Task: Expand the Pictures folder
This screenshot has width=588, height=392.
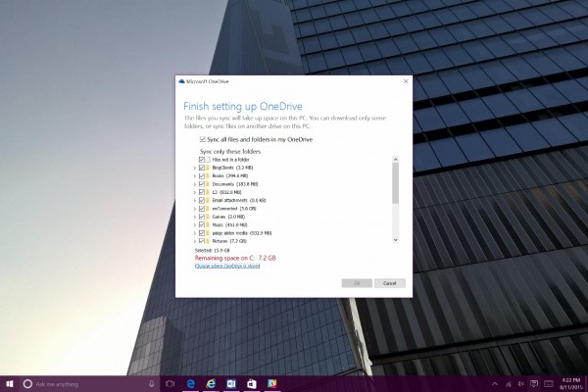Action: (195, 242)
